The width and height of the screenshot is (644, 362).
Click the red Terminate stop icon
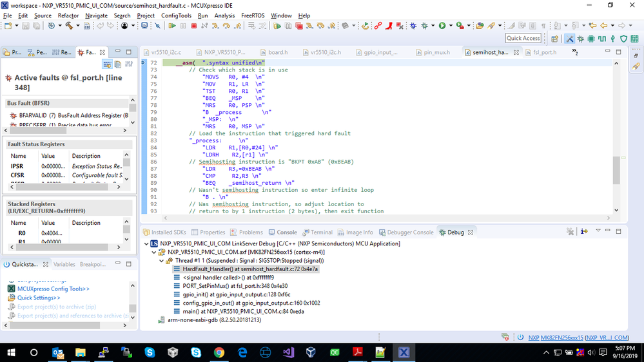194,26
